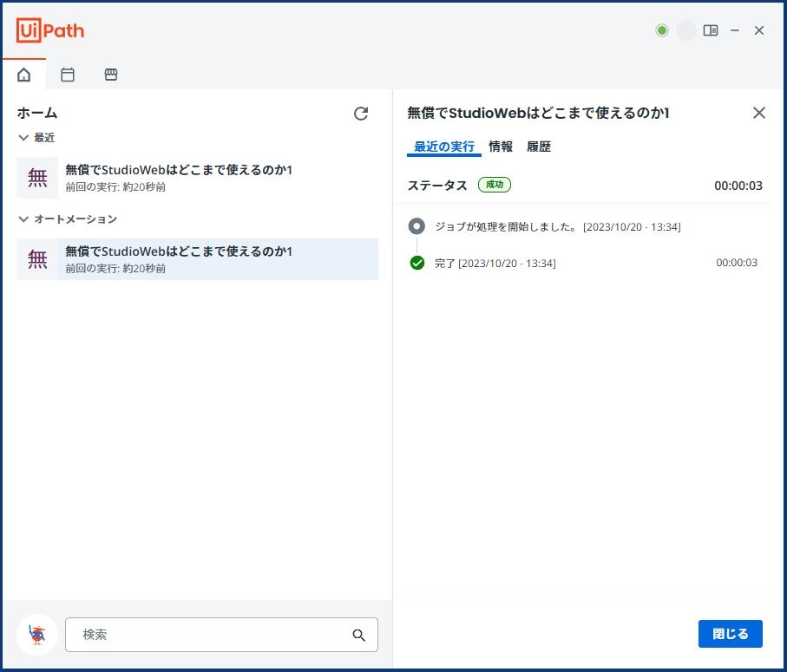This screenshot has height=672, width=787.
Task: Refresh the automation list
Action: coord(361,113)
